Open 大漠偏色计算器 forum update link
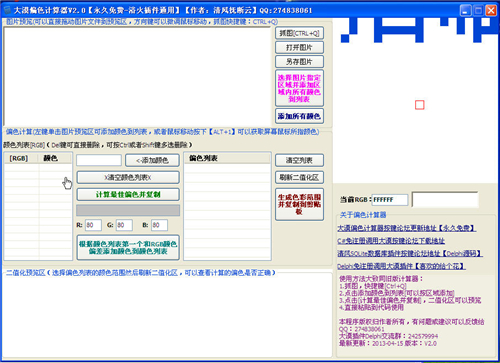The image size is (500, 363). pyautogui.click(x=406, y=228)
